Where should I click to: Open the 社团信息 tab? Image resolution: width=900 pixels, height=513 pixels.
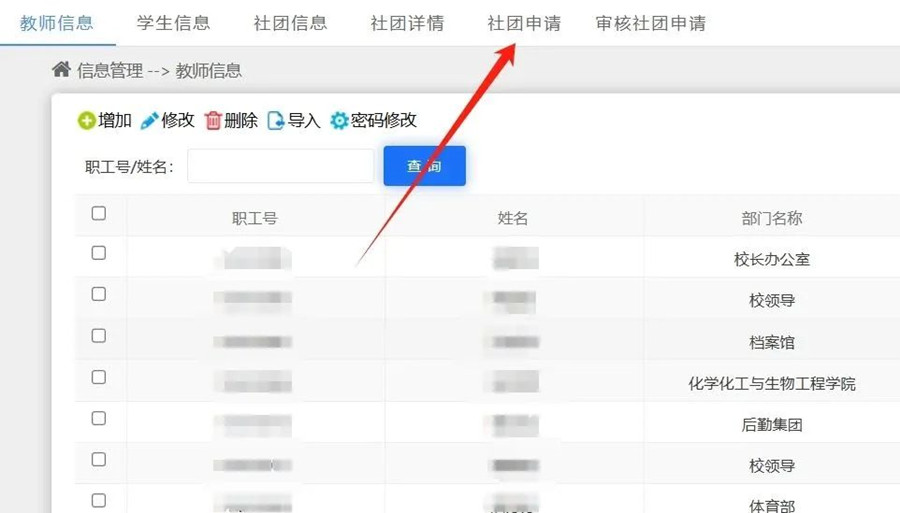click(290, 23)
